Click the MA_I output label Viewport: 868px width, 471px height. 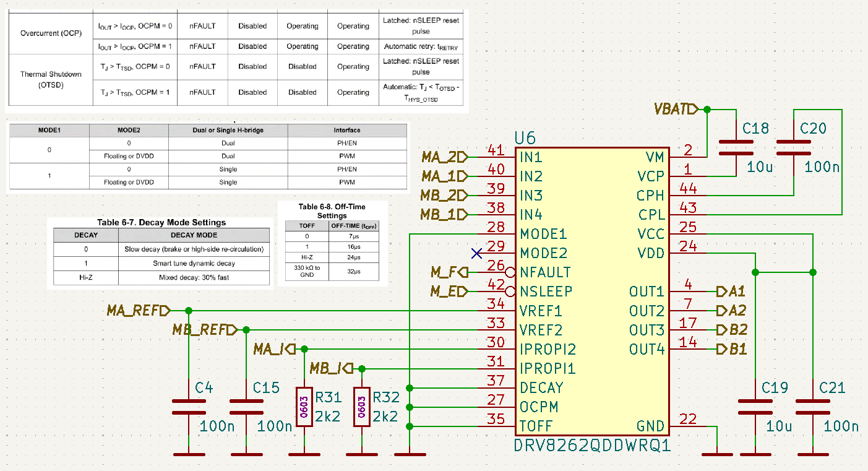coord(274,349)
